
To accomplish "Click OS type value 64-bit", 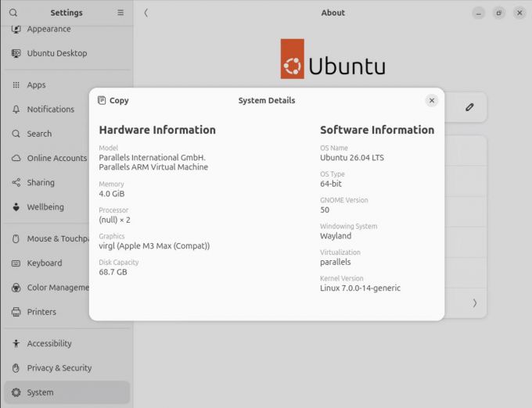I will pos(331,184).
